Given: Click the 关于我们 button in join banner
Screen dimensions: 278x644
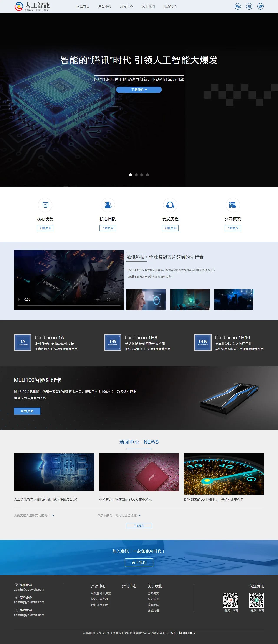Looking at the screenshot, I should click(139, 562).
